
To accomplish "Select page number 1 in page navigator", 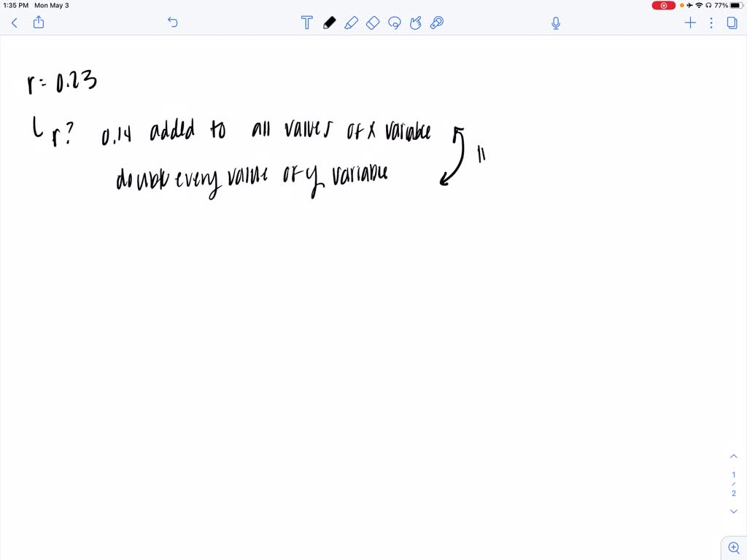I will tap(734, 474).
